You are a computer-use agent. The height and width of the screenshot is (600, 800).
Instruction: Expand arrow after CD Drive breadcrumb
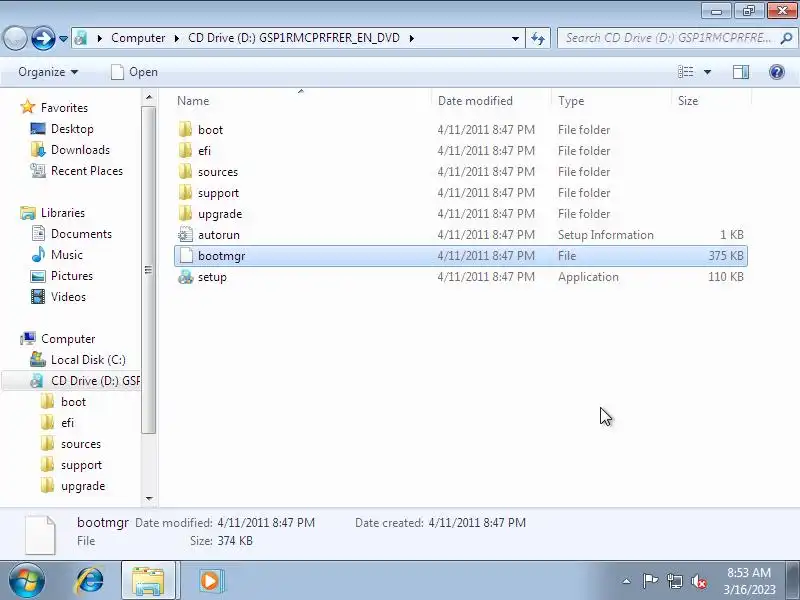(x=411, y=38)
